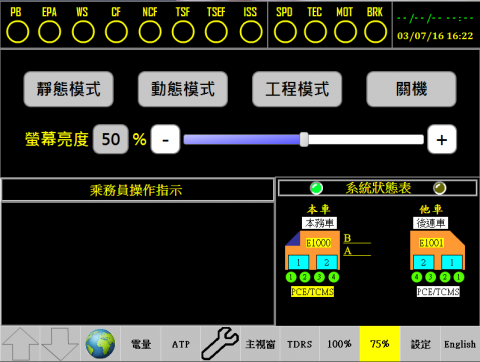This screenshot has height=362, width=480.
Task: Click the 乘務員操作指示 panel header
Action: (x=137, y=190)
